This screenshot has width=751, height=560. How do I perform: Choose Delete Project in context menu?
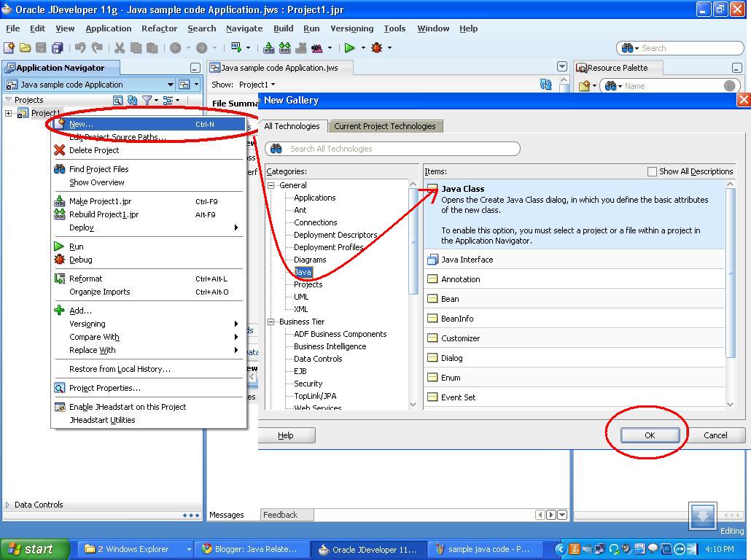tap(149, 150)
